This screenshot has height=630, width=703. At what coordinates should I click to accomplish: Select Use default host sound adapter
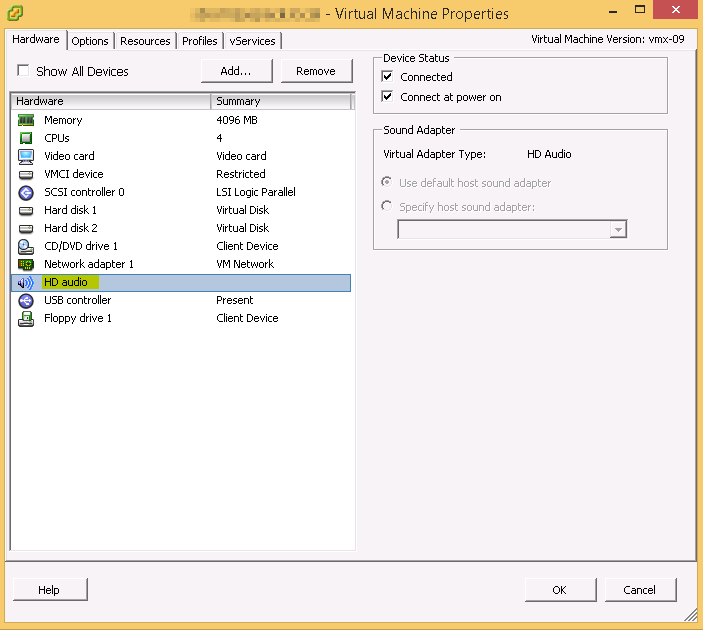[x=386, y=182]
